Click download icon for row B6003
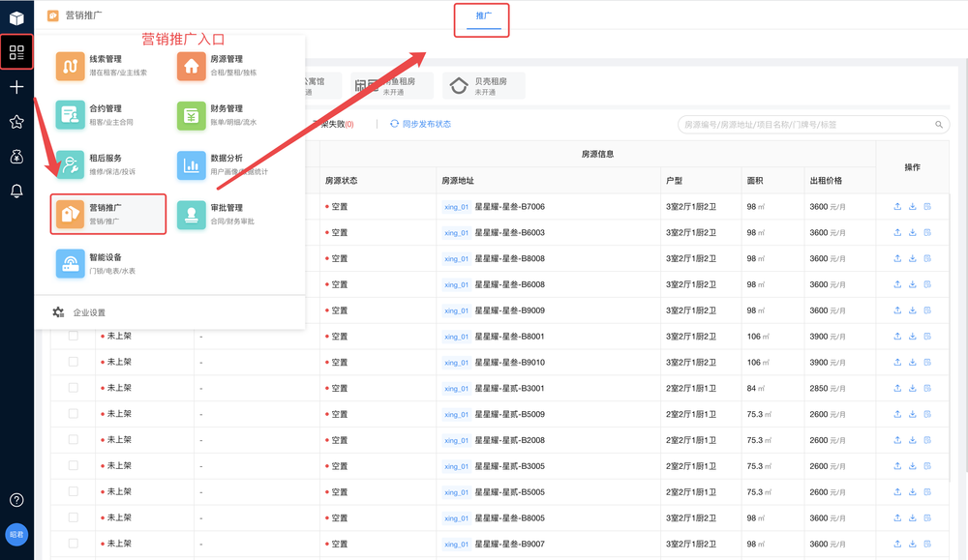The image size is (968, 560). 913,232
